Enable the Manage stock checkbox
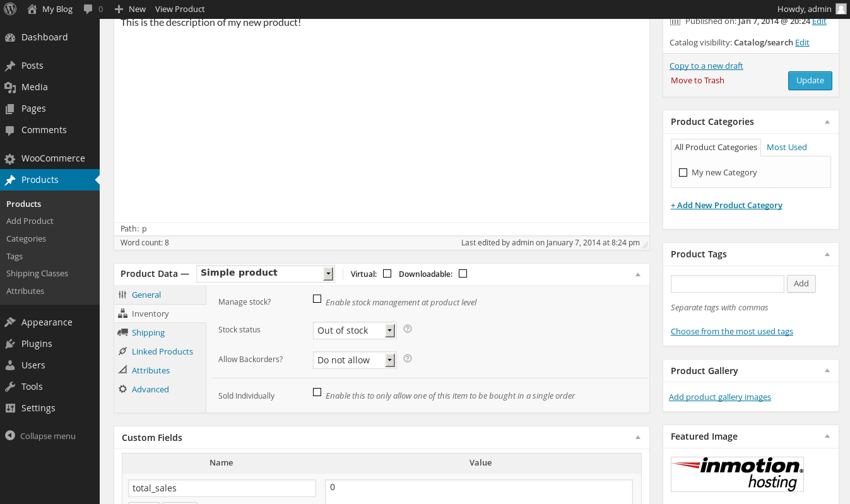 point(317,299)
